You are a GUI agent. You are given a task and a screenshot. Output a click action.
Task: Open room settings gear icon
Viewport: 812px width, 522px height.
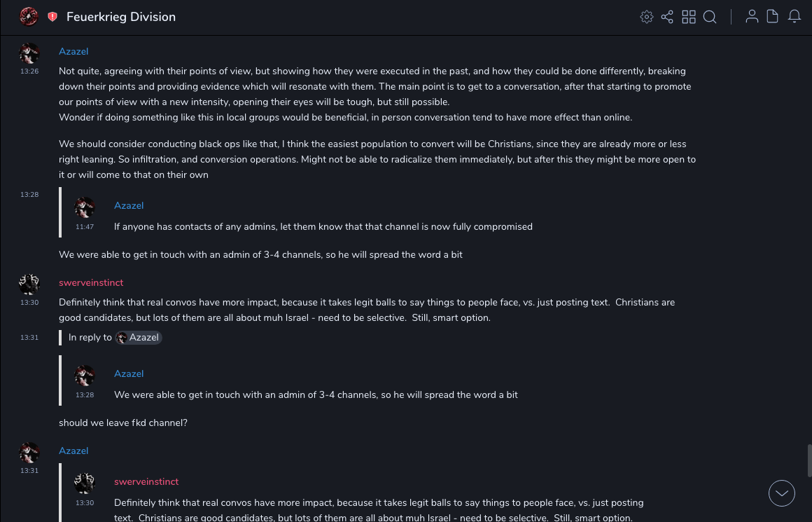point(647,17)
